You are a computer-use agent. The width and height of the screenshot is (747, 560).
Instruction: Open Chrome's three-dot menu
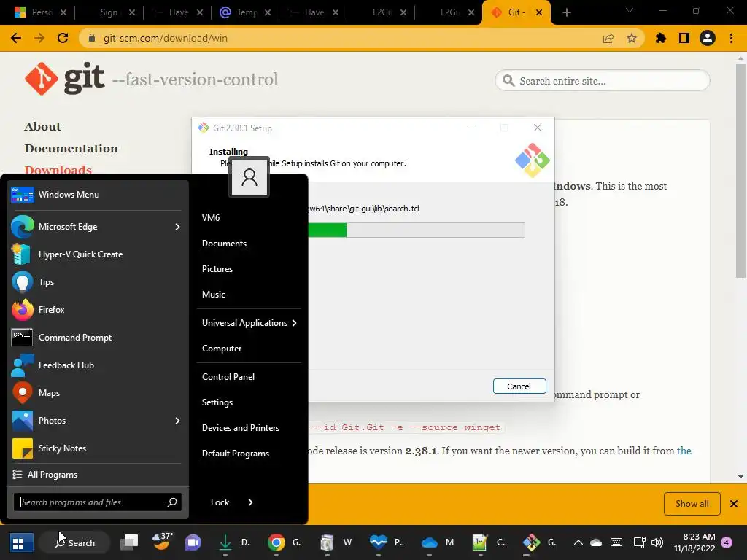point(731,38)
